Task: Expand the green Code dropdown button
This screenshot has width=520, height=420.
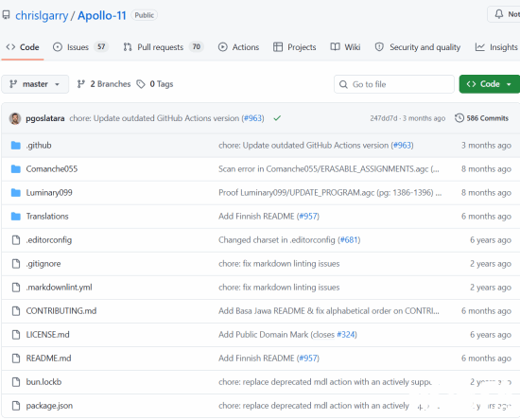Action: point(490,84)
